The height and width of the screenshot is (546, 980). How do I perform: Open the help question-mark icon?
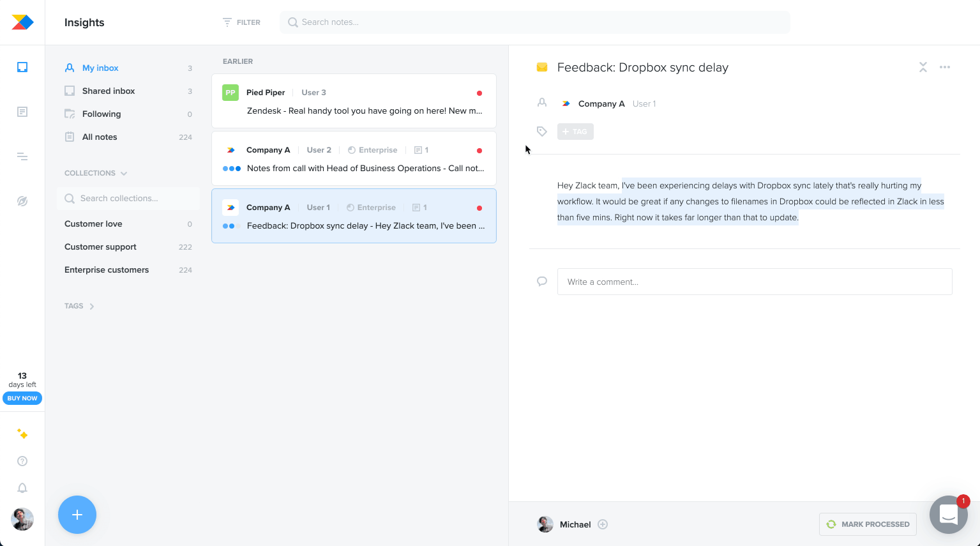click(22, 461)
